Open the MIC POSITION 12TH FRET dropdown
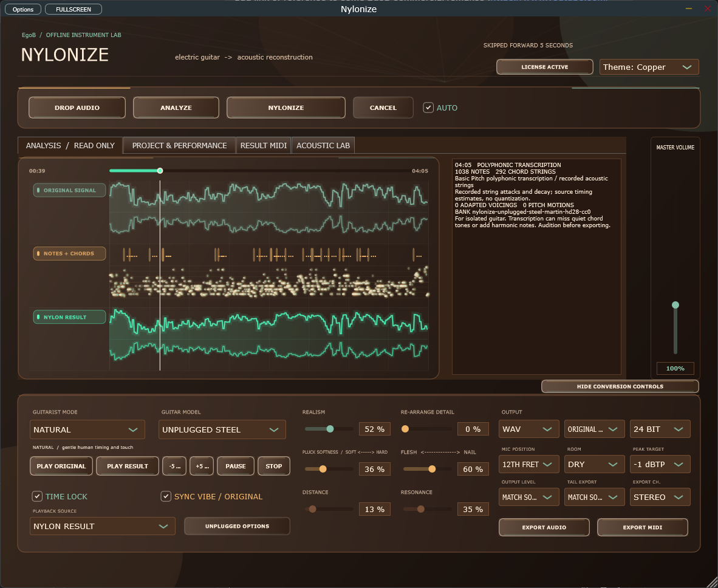 [x=529, y=464]
